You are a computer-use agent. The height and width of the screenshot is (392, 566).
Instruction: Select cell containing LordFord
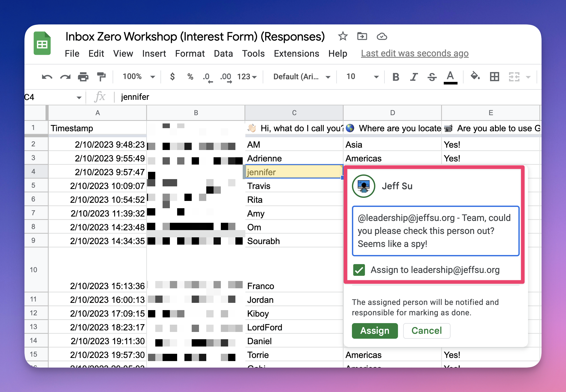coord(294,327)
